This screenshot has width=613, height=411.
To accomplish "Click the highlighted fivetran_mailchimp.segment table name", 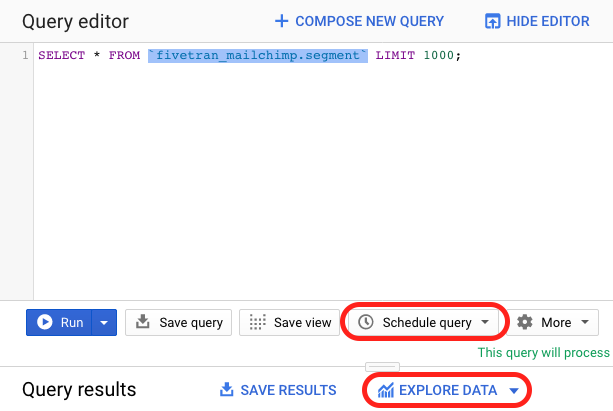I will (258, 55).
